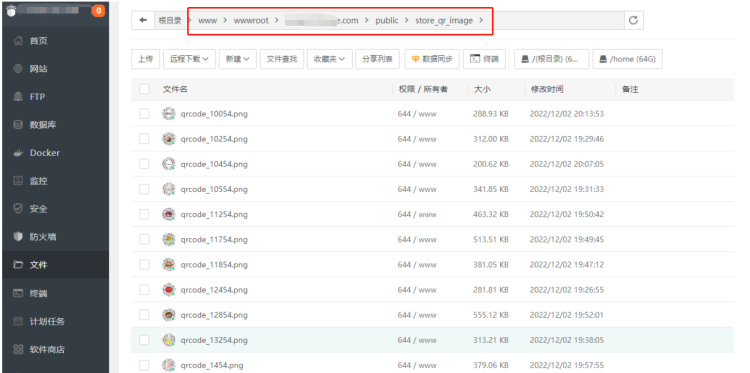
Task: Click the home icon in sidebar
Action: [x=18, y=41]
